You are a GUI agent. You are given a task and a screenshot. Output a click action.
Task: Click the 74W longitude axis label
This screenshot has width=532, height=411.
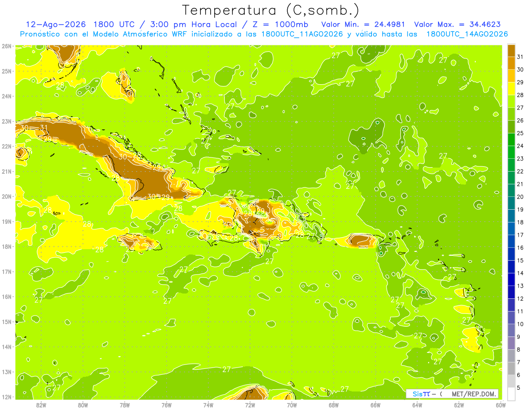[x=208, y=405]
